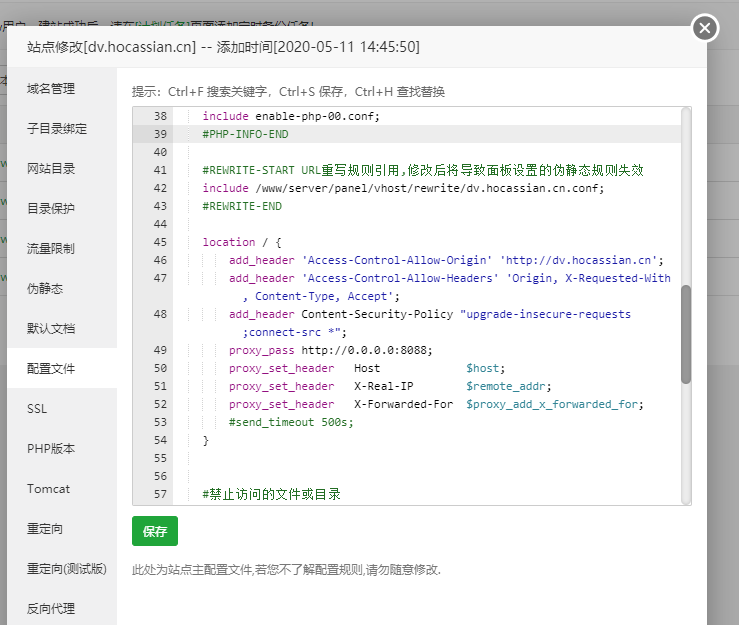739x625 pixels.
Task: Click line number 45 in the gutter
Action: click(x=160, y=242)
